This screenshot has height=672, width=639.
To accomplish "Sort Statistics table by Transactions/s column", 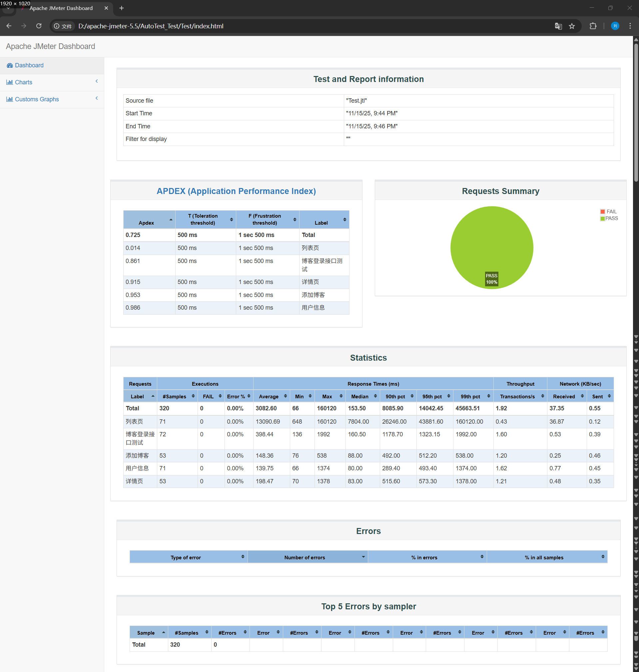I will [x=520, y=396].
